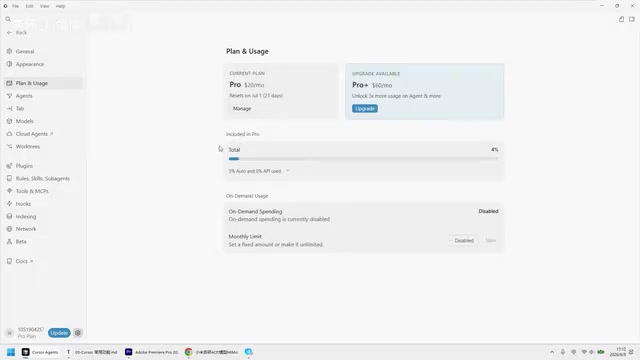Click Upgrade to Pro+ button
The width and height of the screenshot is (640, 360).
pyautogui.click(x=365, y=109)
